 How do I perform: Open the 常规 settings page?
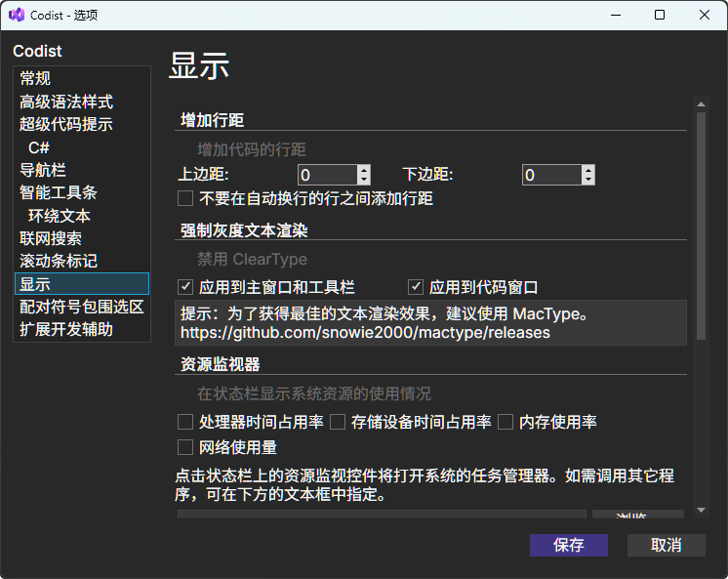click(x=36, y=78)
